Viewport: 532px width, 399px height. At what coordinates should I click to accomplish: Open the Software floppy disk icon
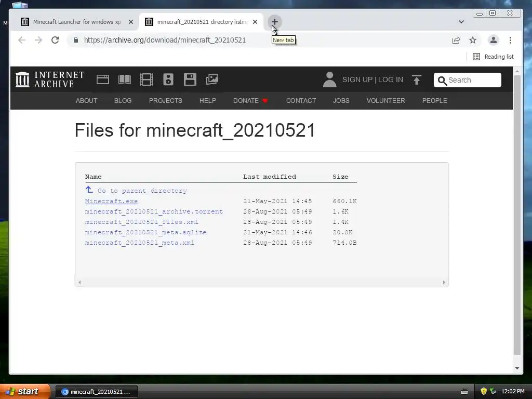(x=190, y=79)
